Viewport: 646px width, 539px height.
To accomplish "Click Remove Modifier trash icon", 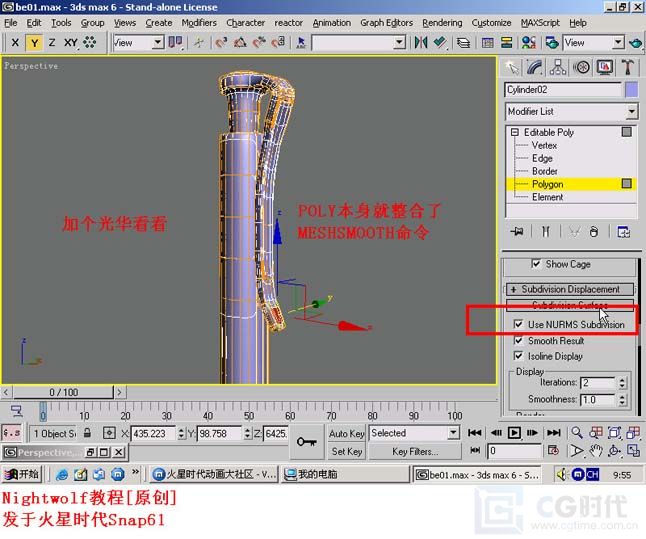I will [x=593, y=232].
